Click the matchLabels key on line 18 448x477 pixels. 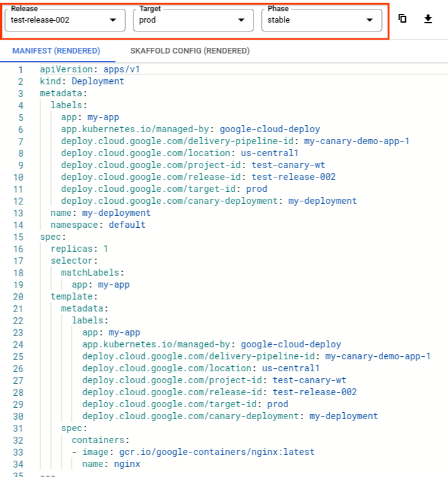click(x=90, y=272)
